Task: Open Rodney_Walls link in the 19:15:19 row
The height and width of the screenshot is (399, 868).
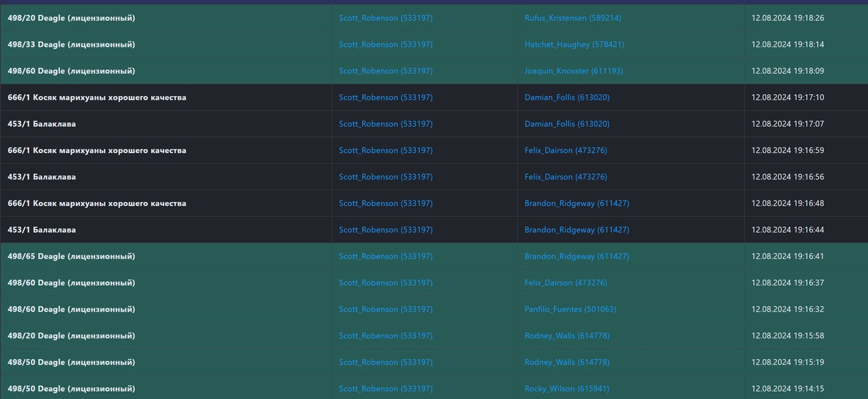Action: coord(566,362)
